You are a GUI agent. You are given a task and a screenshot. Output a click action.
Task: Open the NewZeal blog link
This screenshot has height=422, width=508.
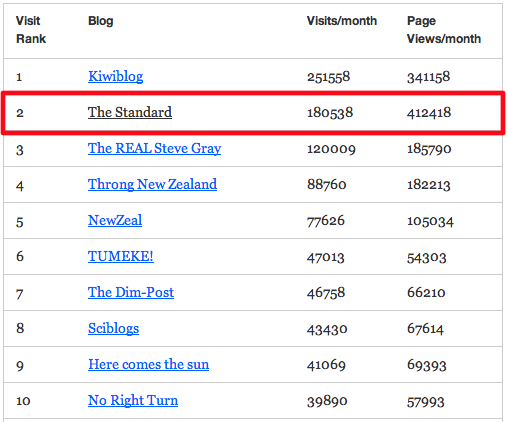click(x=115, y=220)
